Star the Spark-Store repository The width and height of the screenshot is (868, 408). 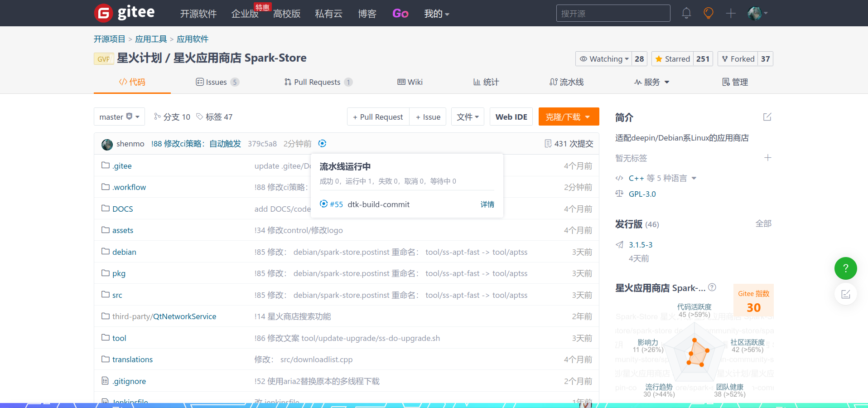(x=672, y=59)
